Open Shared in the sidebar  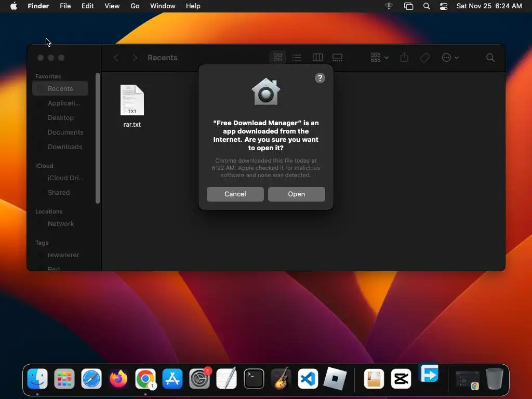click(x=60, y=192)
